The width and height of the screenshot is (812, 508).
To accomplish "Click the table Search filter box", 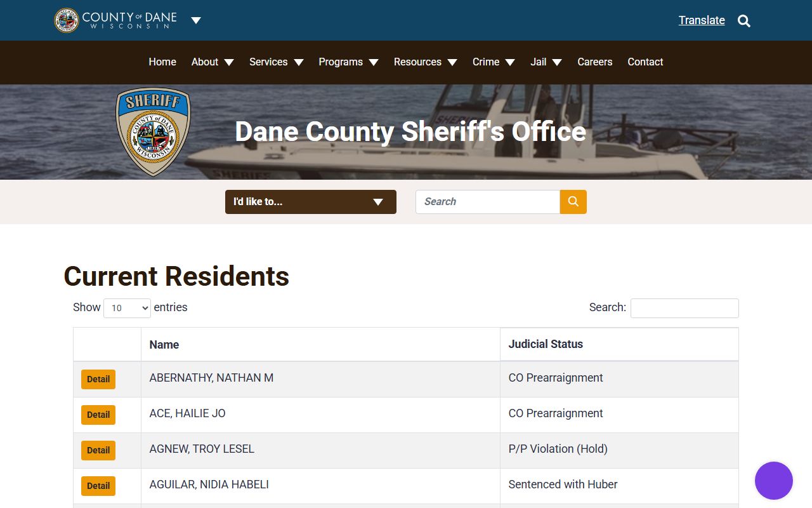I will 684,308.
